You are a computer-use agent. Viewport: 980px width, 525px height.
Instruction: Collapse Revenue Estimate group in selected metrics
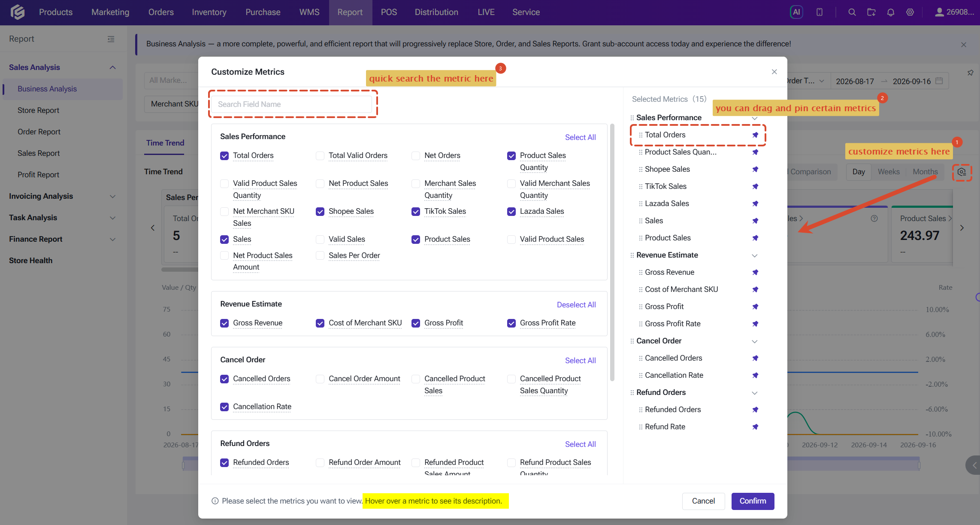tap(754, 255)
